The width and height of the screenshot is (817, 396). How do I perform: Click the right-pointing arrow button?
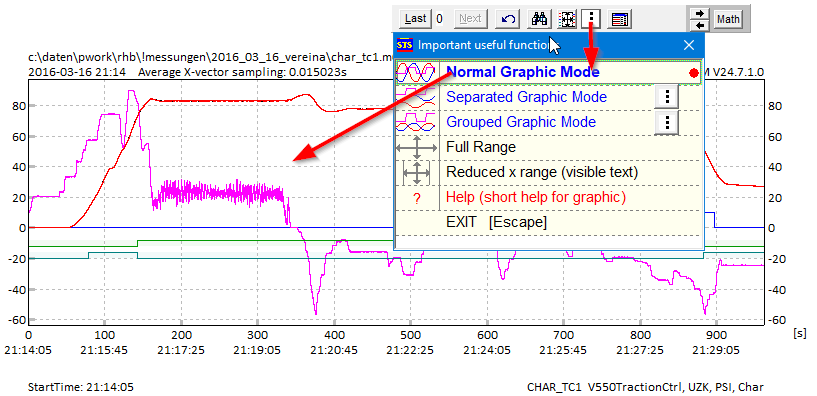point(700,13)
